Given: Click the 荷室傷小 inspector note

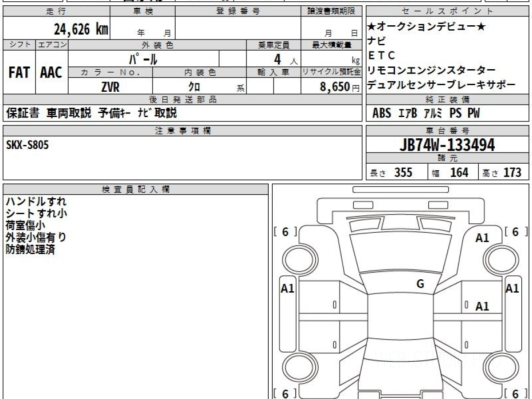Looking at the screenshot, I should click(25, 226).
